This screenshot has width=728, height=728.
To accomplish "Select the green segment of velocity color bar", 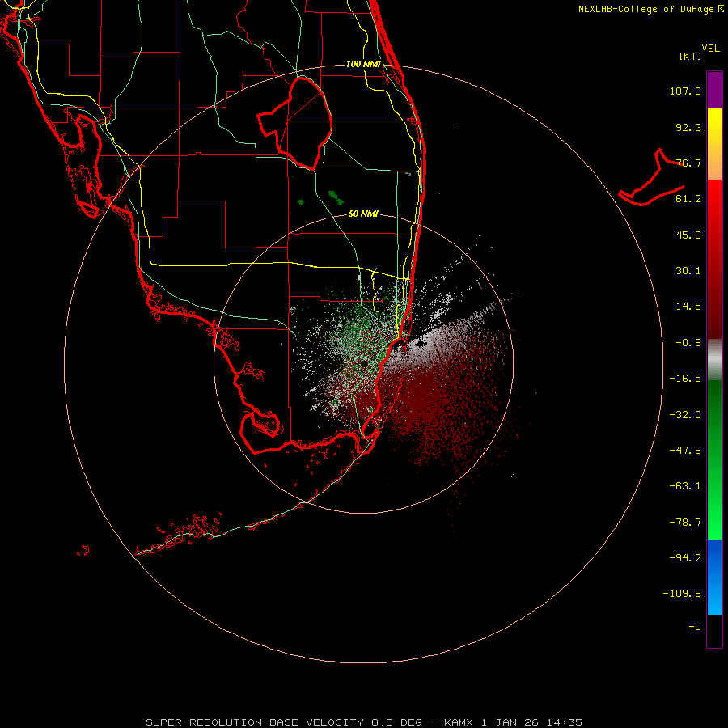I will 714,459.
